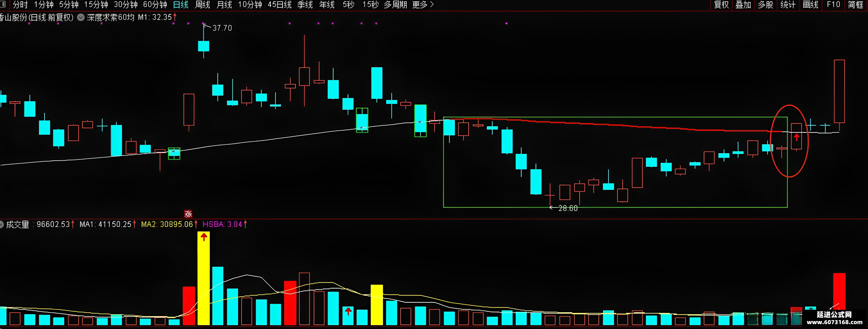Toggle the 叠加 overlay option
Viewport: 868px width, 329px height.
coord(743,5)
